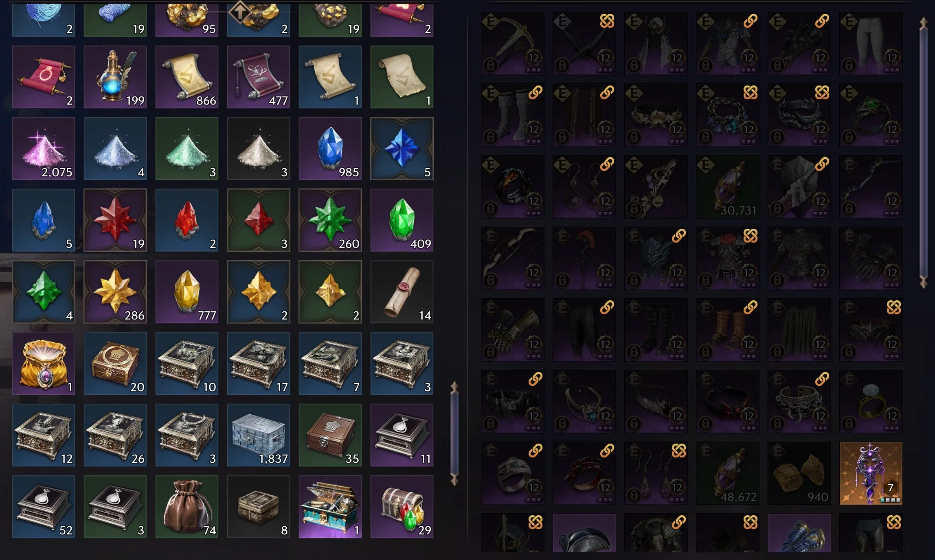Click the right equipment panel scrollbar
This screenshot has height=560, width=935.
click(923, 153)
